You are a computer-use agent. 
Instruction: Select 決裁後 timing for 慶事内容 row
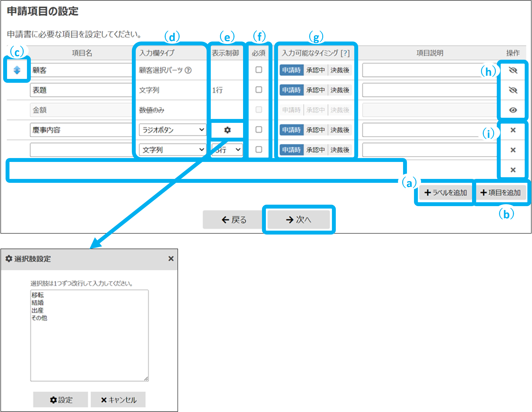(x=340, y=130)
